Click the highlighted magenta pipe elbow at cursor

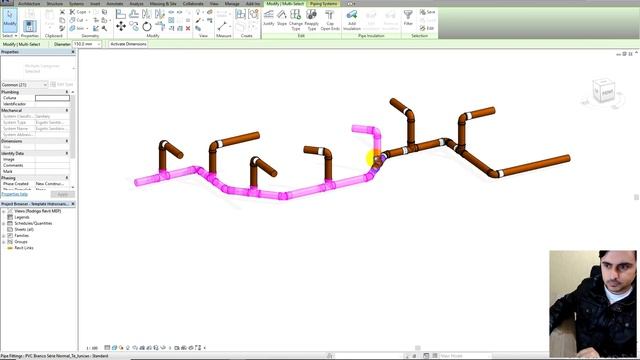378,163
